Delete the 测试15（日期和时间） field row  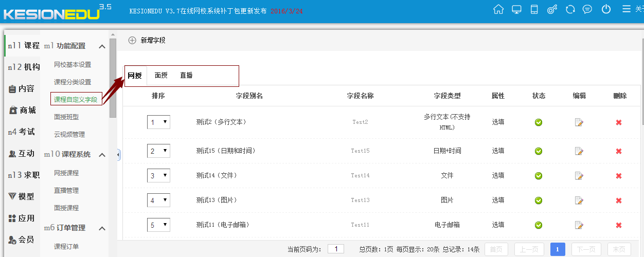pos(619,151)
